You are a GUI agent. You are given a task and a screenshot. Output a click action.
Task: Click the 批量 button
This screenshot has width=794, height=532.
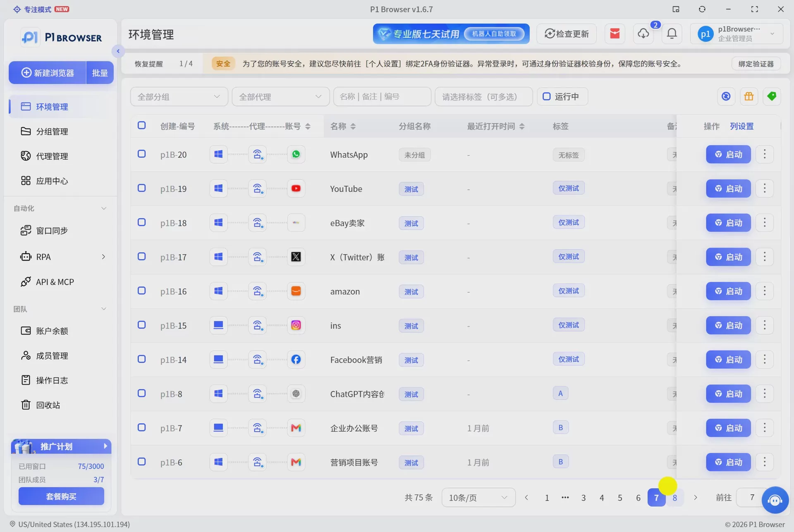[x=100, y=73]
